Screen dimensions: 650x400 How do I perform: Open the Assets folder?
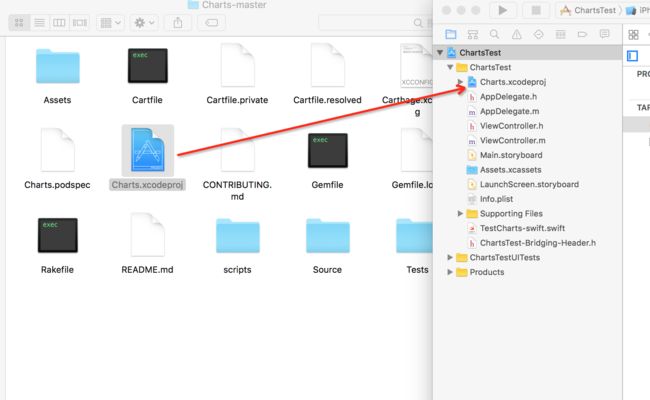(58, 66)
